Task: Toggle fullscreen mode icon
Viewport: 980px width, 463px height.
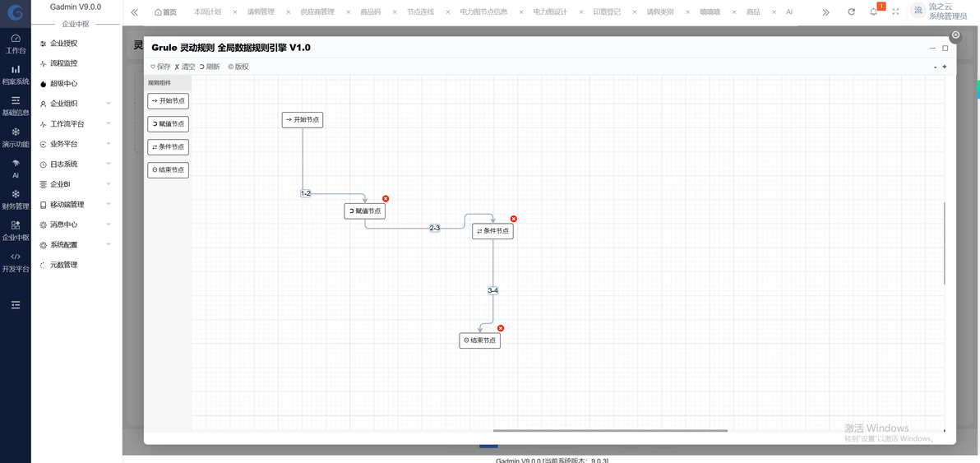Action: (x=895, y=12)
